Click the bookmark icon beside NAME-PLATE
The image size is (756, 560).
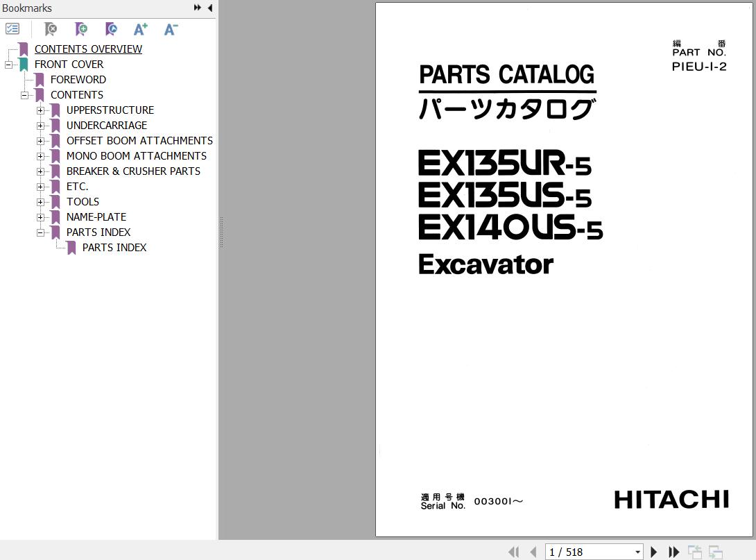click(55, 217)
